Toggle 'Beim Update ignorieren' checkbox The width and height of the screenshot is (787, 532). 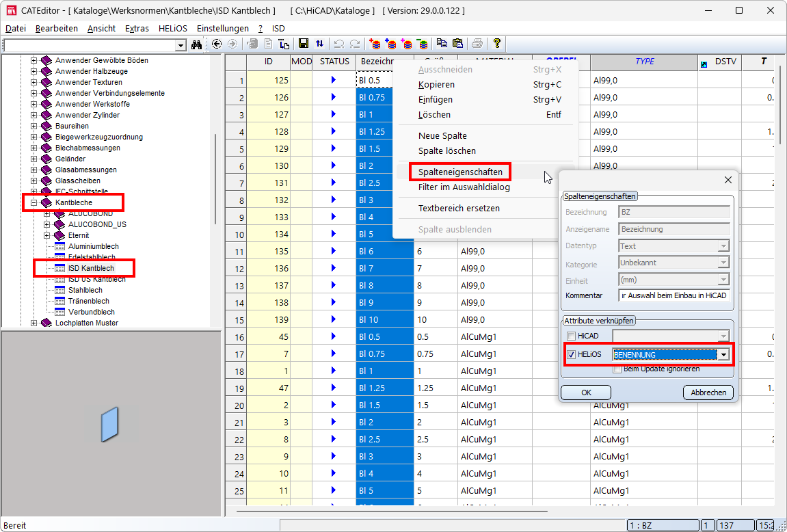617,369
